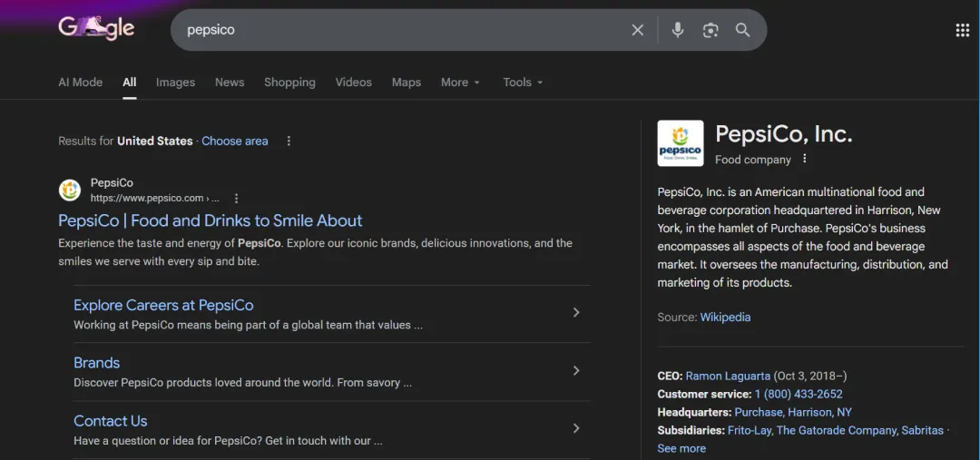Click the PepsiCo, Inc. panel title
The image size is (980, 460).
pos(784,134)
